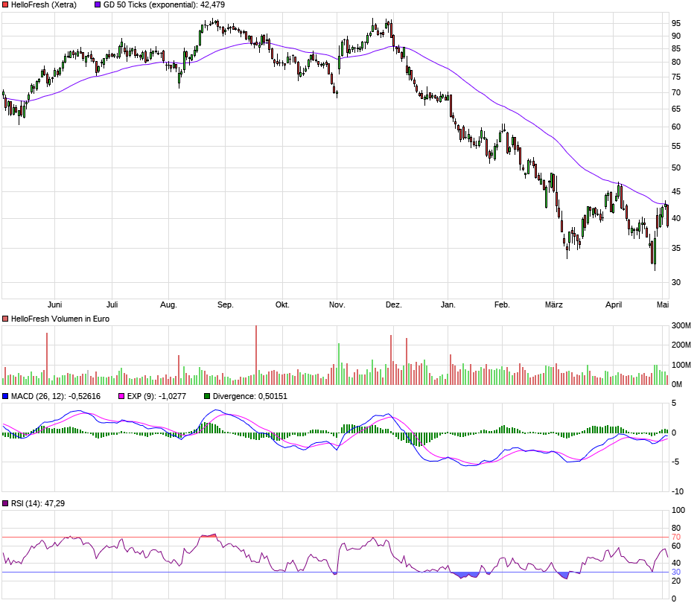
Task: Click the 95 price axis label
Action: click(676, 23)
